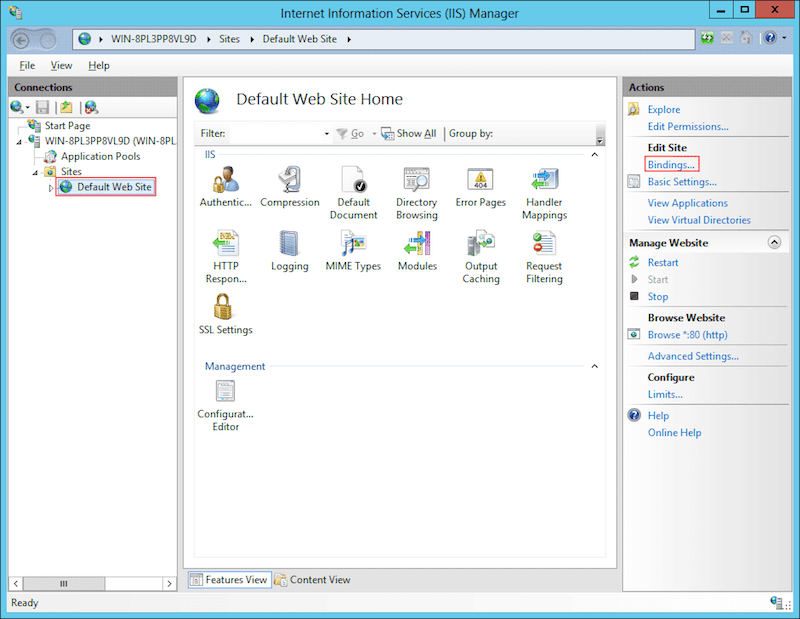Open the View menu
The height and width of the screenshot is (619, 800).
tap(61, 65)
